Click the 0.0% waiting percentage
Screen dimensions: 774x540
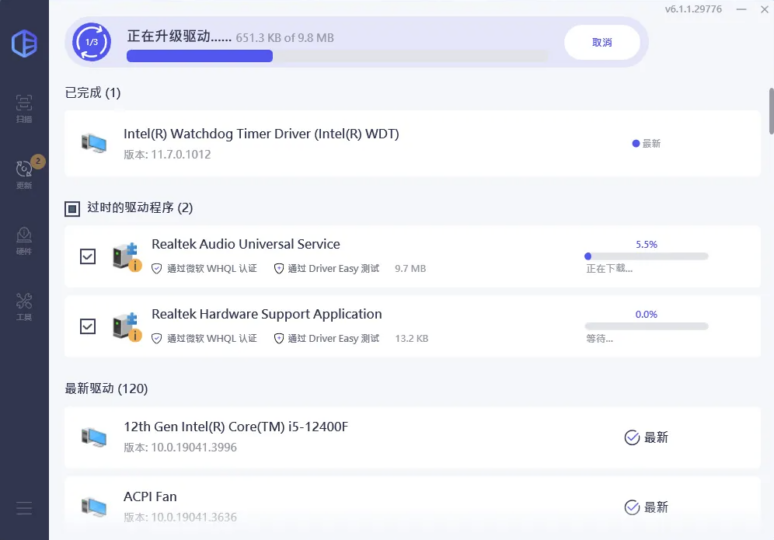646,314
